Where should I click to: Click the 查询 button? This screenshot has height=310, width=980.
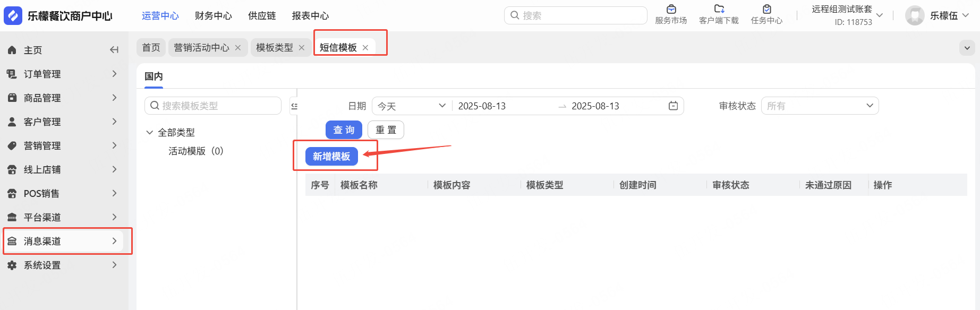pos(344,130)
